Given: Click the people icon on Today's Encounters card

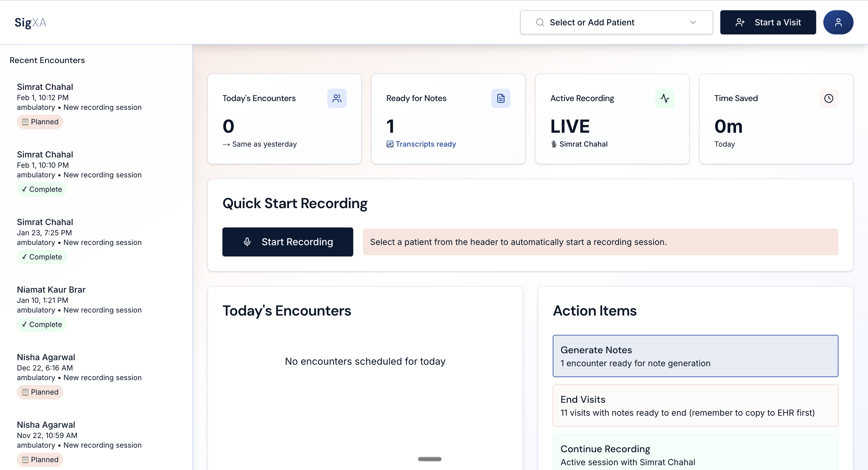Looking at the screenshot, I should [x=337, y=98].
